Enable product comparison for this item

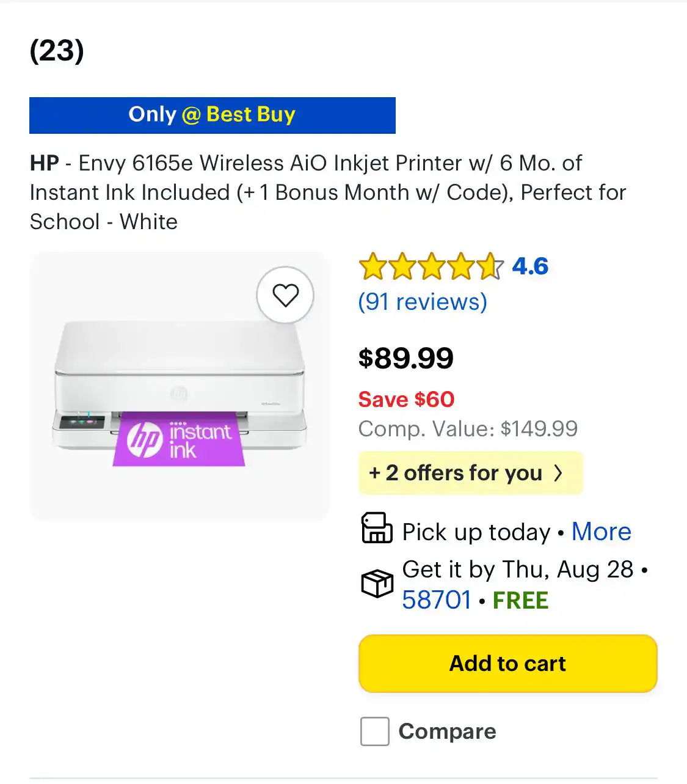(x=374, y=731)
